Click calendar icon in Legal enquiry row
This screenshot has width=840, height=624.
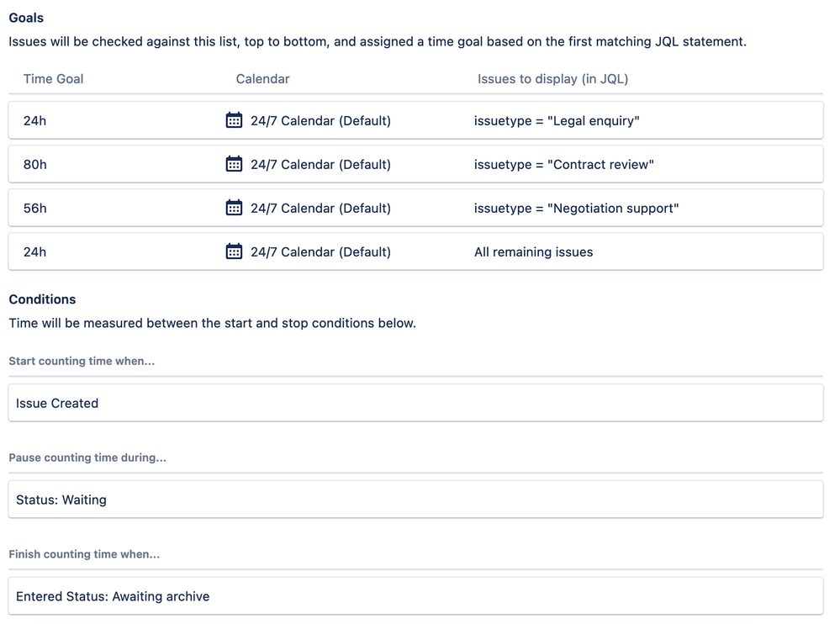[234, 120]
